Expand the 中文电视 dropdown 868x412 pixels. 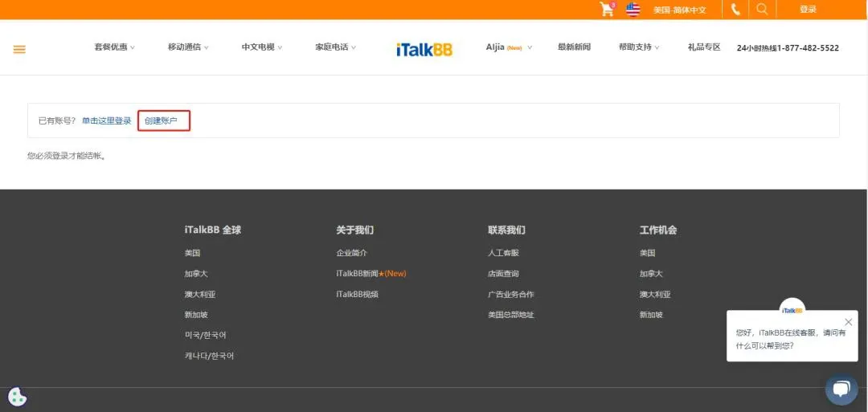tap(262, 47)
